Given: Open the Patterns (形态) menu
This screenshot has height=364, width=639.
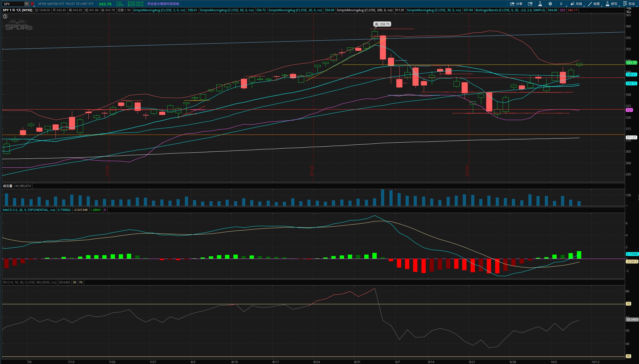Looking at the screenshot, I should [x=629, y=4].
